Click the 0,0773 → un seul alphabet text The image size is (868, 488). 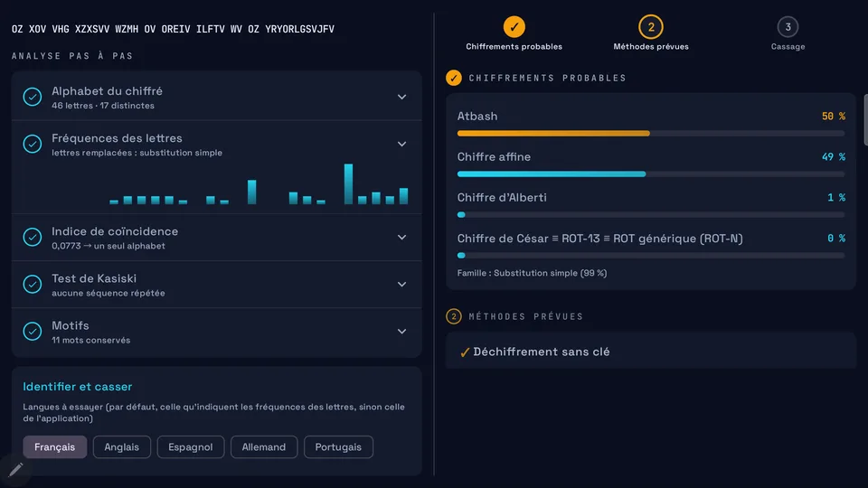pos(108,246)
